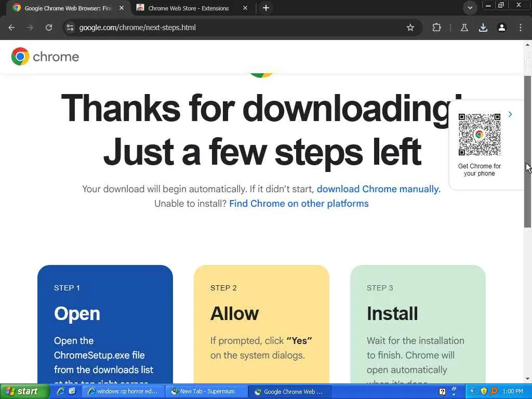Open the Chrome Labs flask icon

[464, 28]
